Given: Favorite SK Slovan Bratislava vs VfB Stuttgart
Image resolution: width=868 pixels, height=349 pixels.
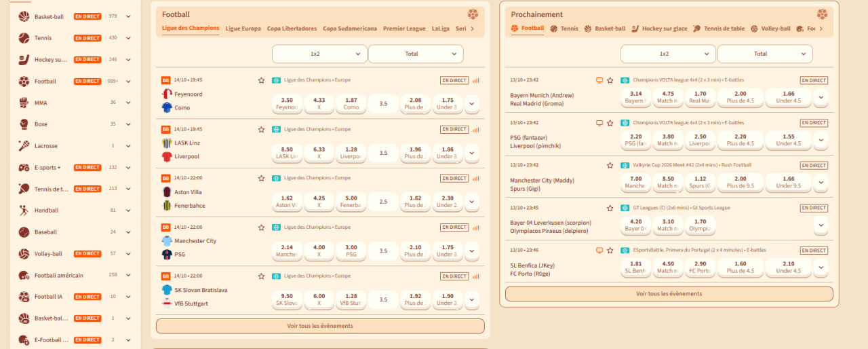Looking at the screenshot, I should tap(261, 276).
